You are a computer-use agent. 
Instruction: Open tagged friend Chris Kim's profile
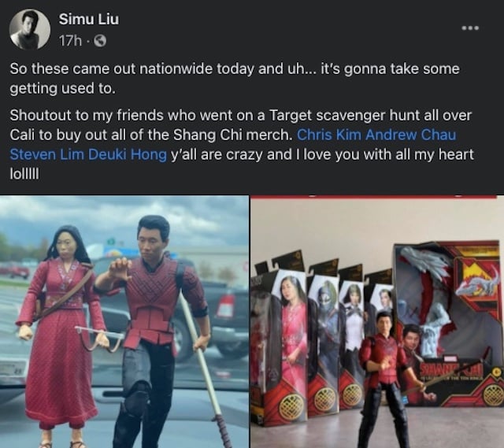[329, 135]
